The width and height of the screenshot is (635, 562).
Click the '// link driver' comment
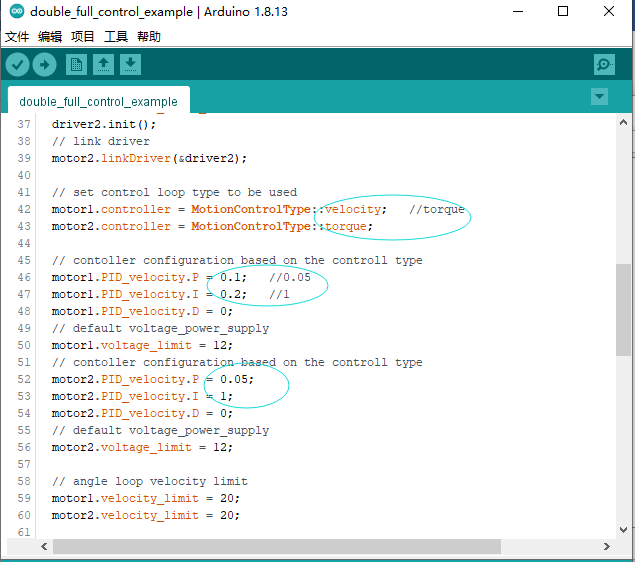(x=101, y=141)
